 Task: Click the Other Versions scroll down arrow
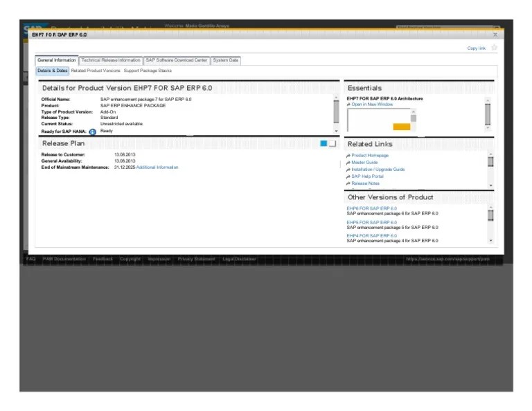click(x=490, y=241)
